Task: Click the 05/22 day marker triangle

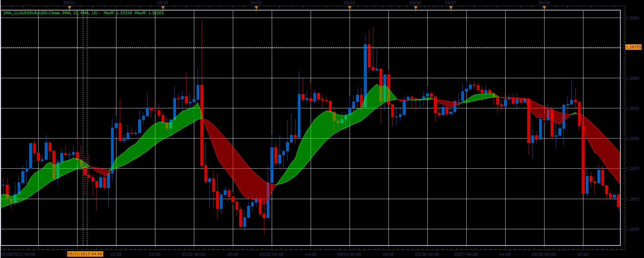Action: (163, 7)
